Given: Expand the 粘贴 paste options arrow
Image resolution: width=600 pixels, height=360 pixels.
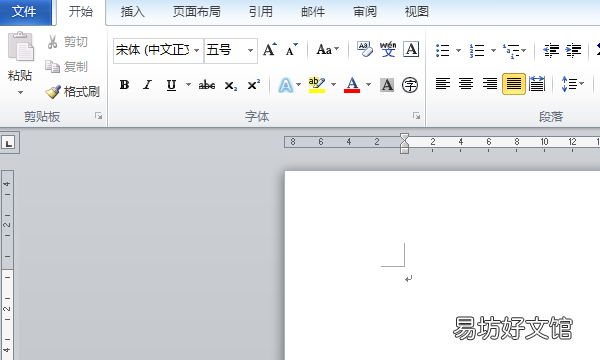Looking at the screenshot, I should 20,92.
